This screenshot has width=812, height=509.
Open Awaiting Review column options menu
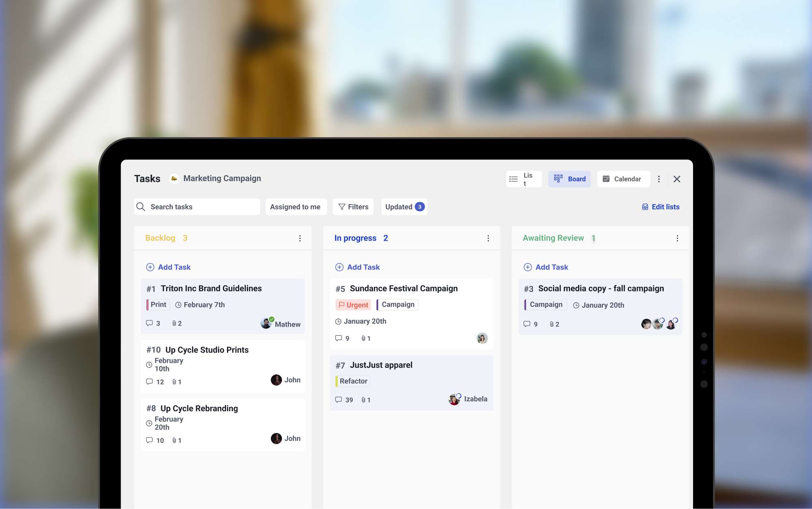[x=677, y=238]
